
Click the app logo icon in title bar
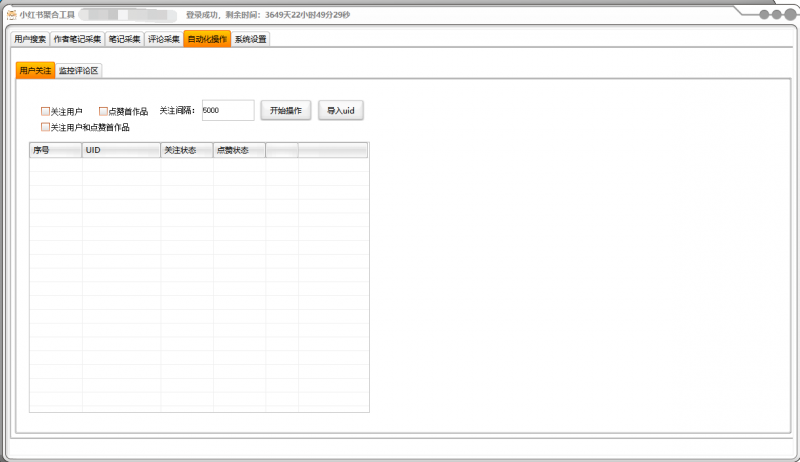[x=11, y=15]
